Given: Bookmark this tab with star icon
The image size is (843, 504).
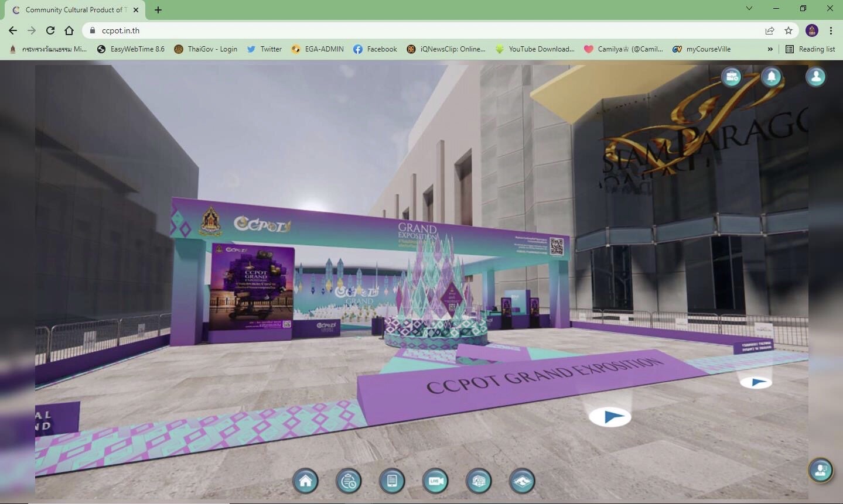Looking at the screenshot, I should (x=789, y=30).
